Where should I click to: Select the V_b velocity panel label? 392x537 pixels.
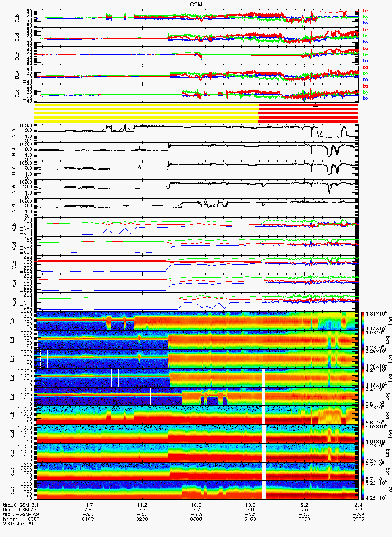tap(14, 227)
